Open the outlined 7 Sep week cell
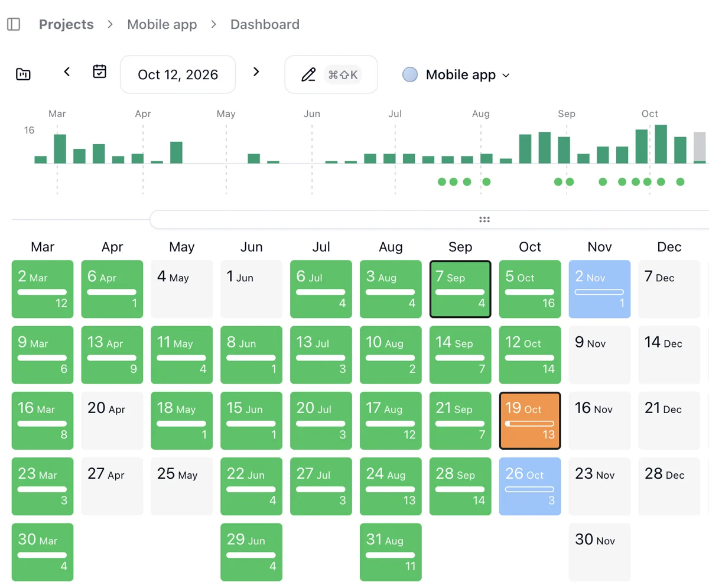 click(460, 289)
